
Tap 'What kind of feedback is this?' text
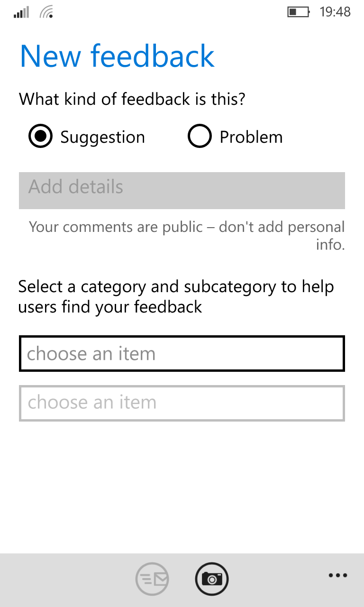click(x=132, y=100)
